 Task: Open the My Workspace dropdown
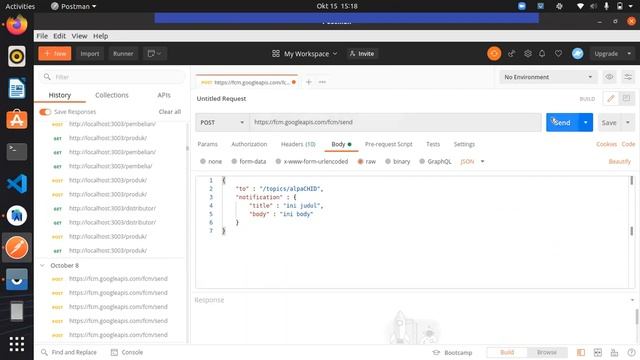[305, 53]
